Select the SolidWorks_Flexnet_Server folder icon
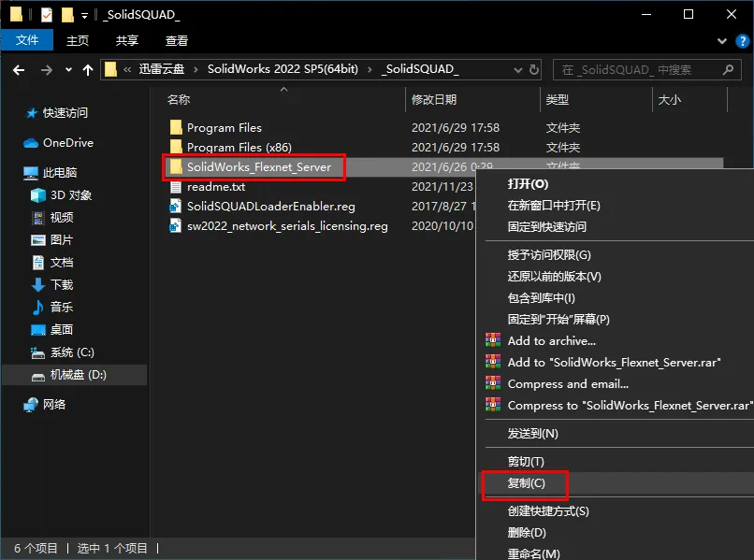754x560 pixels. pyautogui.click(x=176, y=166)
